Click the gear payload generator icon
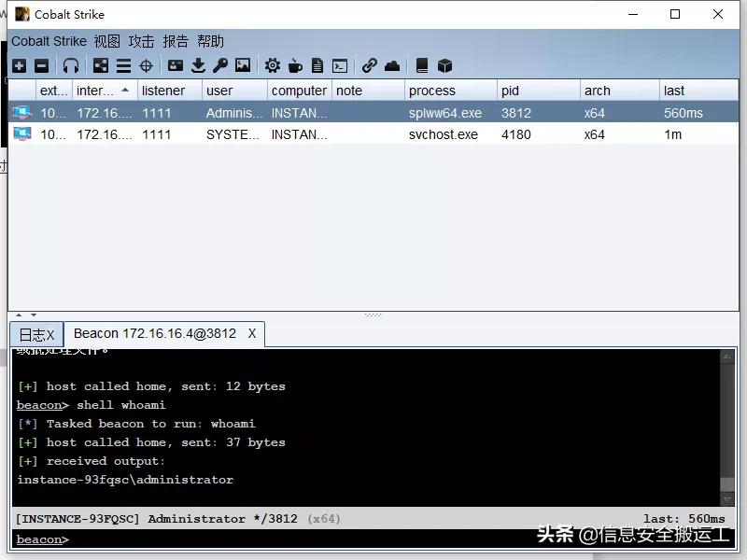747x560 pixels. pyautogui.click(x=272, y=65)
